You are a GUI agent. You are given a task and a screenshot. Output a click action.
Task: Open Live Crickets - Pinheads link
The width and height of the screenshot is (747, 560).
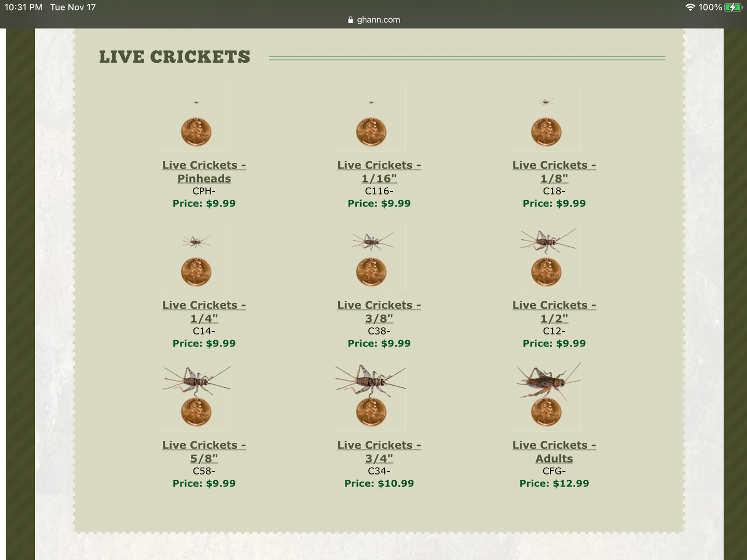coord(204,172)
